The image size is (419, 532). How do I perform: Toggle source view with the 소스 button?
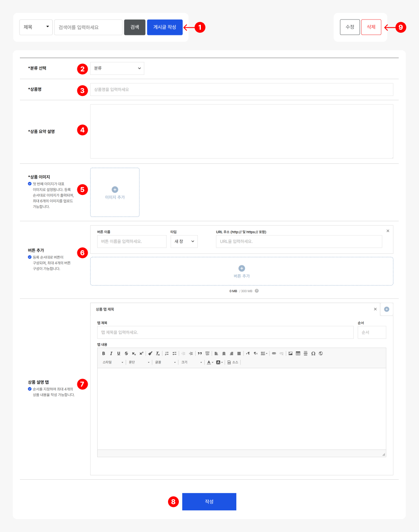[x=233, y=362]
